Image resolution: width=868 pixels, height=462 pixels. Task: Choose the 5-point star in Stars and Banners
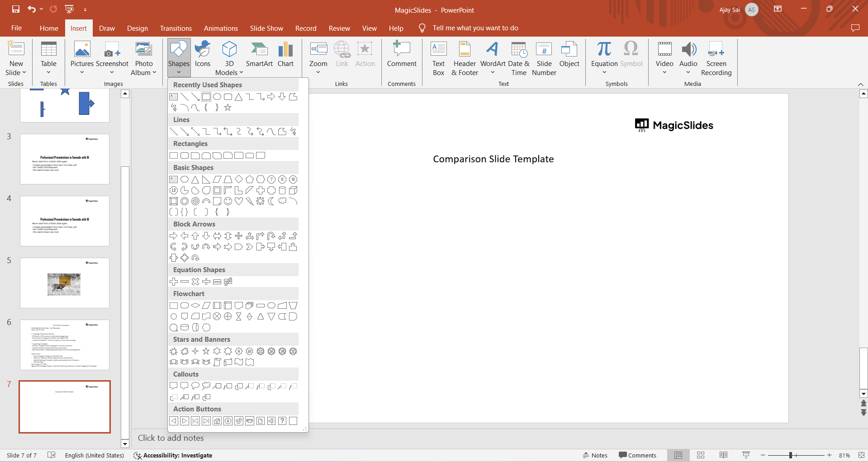click(x=206, y=351)
